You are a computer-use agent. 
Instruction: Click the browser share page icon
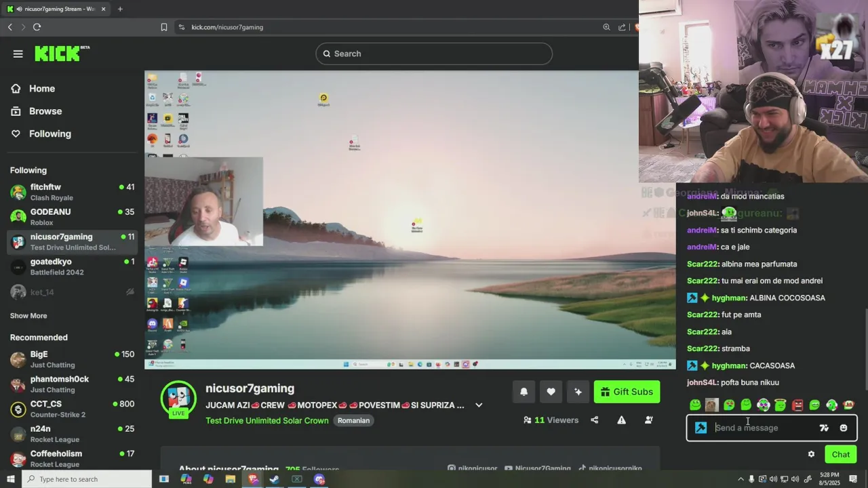coord(622,27)
